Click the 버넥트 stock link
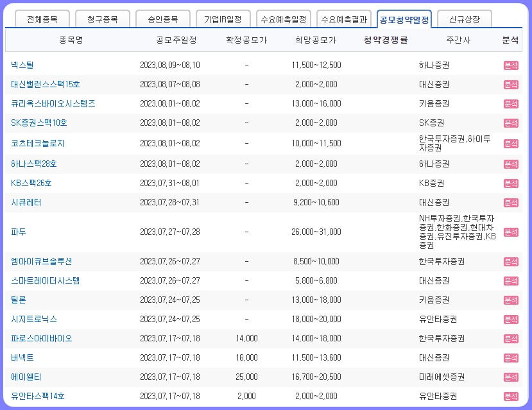Screen dimensions: 532x410 (22, 358)
